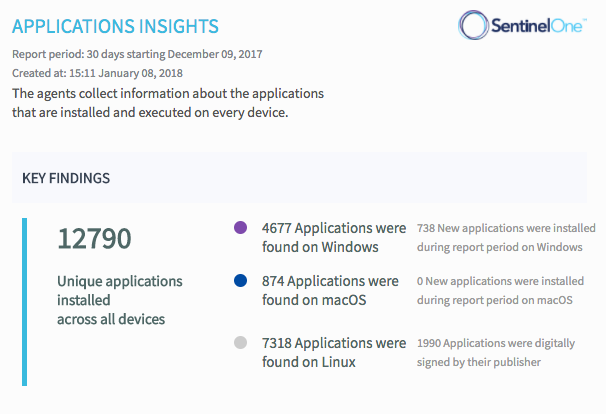Screen dimensions: 606x414
Task: Click the blue macOS legend dot
Action: pyautogui.click(x=239, y=282)
